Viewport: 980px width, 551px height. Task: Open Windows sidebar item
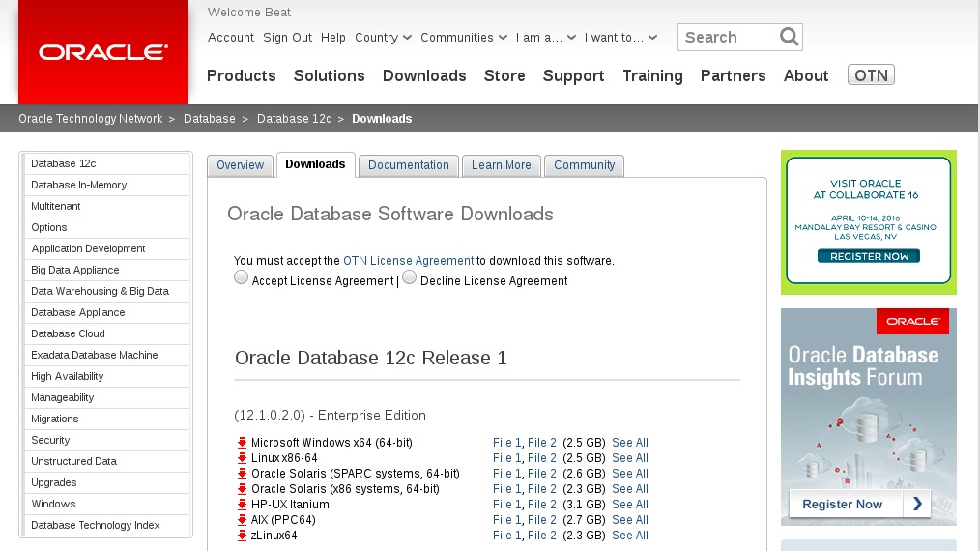(x=107, y=504)
